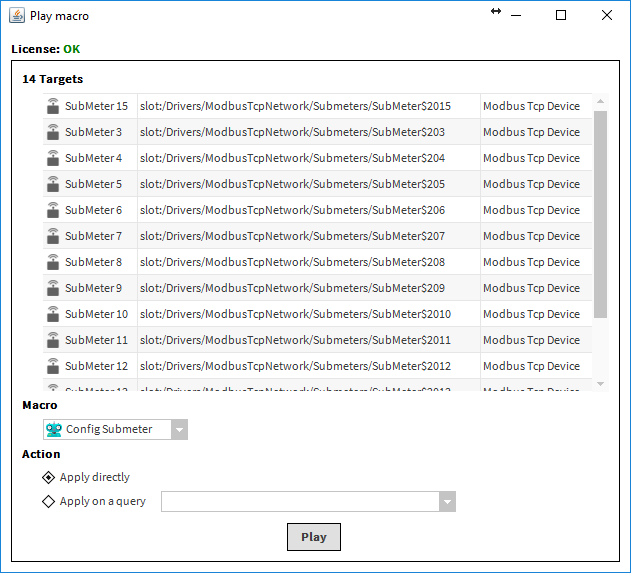Click the device icon next to SubMeter 7
This screenshot has height=573, width=631.
53,236
